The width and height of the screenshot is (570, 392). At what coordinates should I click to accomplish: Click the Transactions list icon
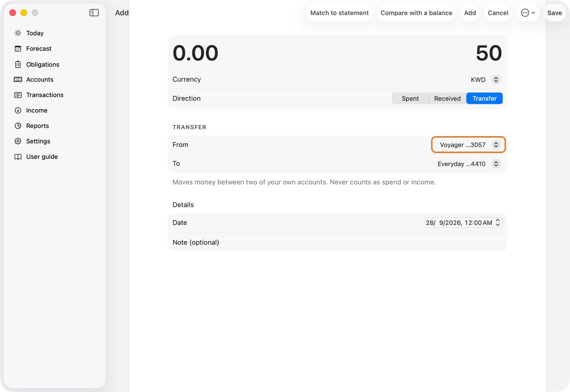pos(18,95)
